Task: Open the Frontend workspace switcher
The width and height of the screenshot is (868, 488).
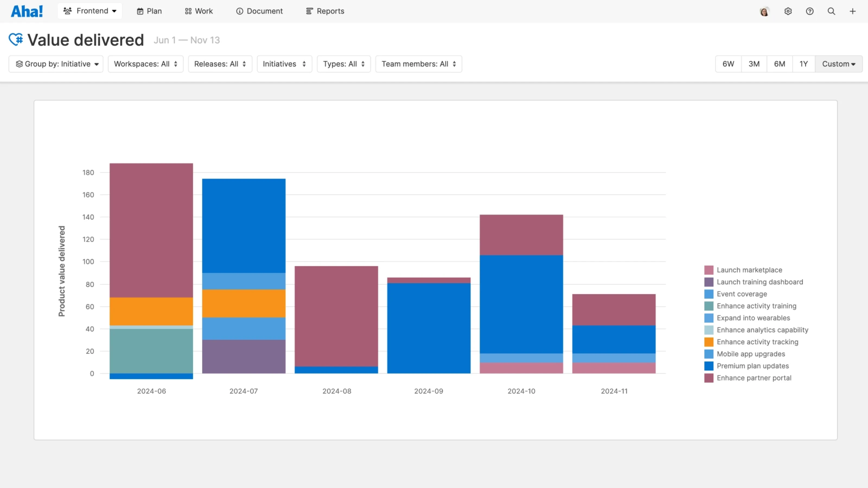Action: [90, 11]
